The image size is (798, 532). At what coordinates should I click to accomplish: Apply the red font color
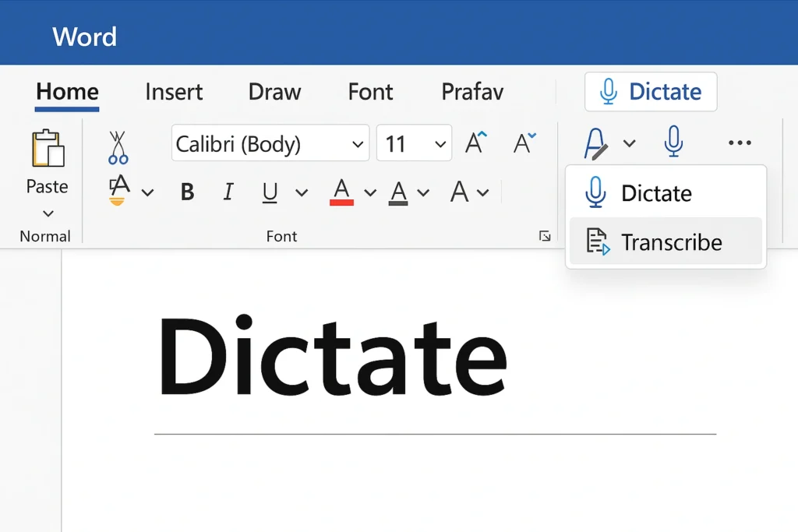[341, 192]
